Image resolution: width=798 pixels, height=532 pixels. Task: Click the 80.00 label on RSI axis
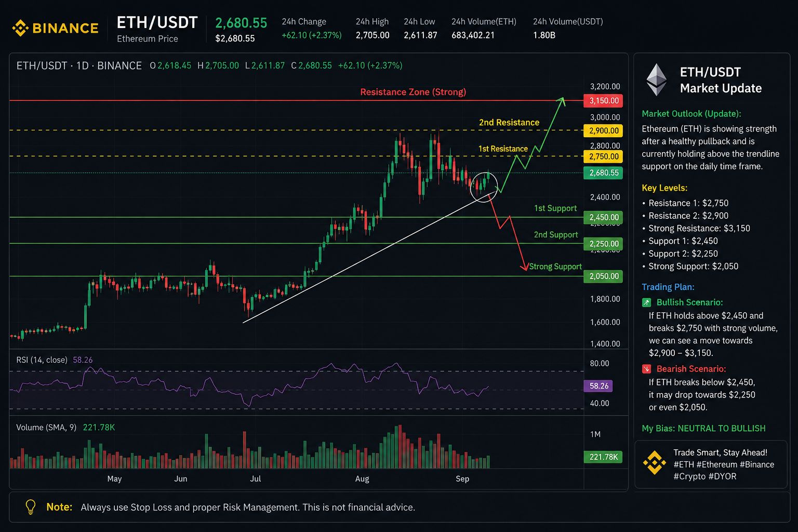[600, 364]
